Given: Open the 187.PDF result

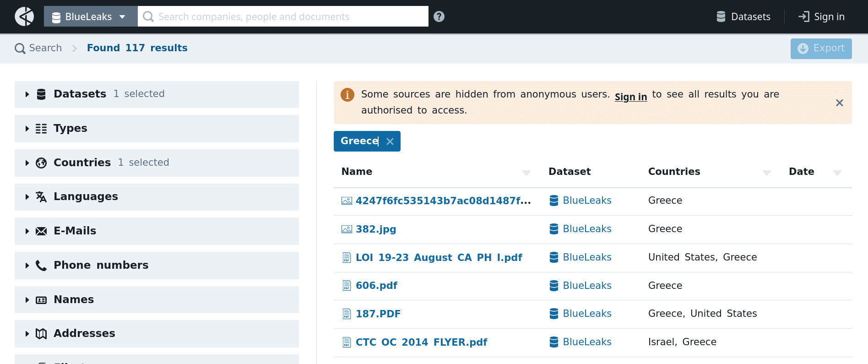Looking at the screenshot, I should [378, 314].
